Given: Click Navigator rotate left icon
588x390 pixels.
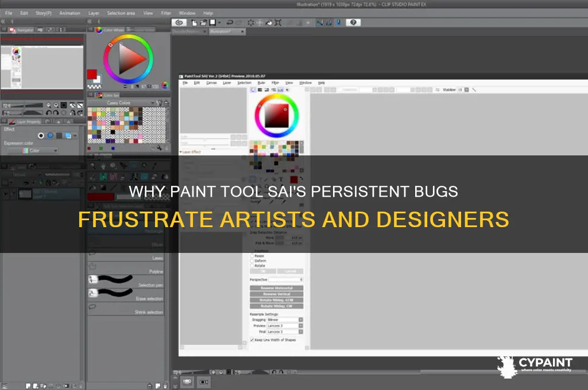Looking at the screenshot, I should click(x=49, y=112).
